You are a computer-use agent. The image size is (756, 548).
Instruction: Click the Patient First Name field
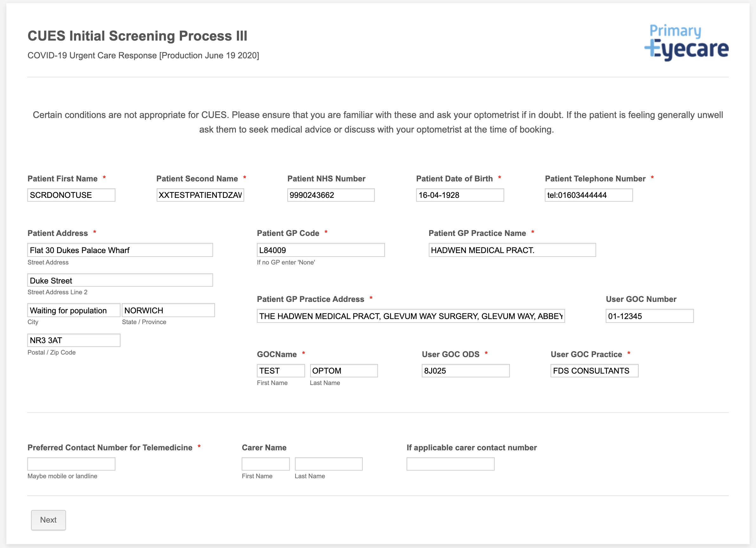click(x=71, y=195)
